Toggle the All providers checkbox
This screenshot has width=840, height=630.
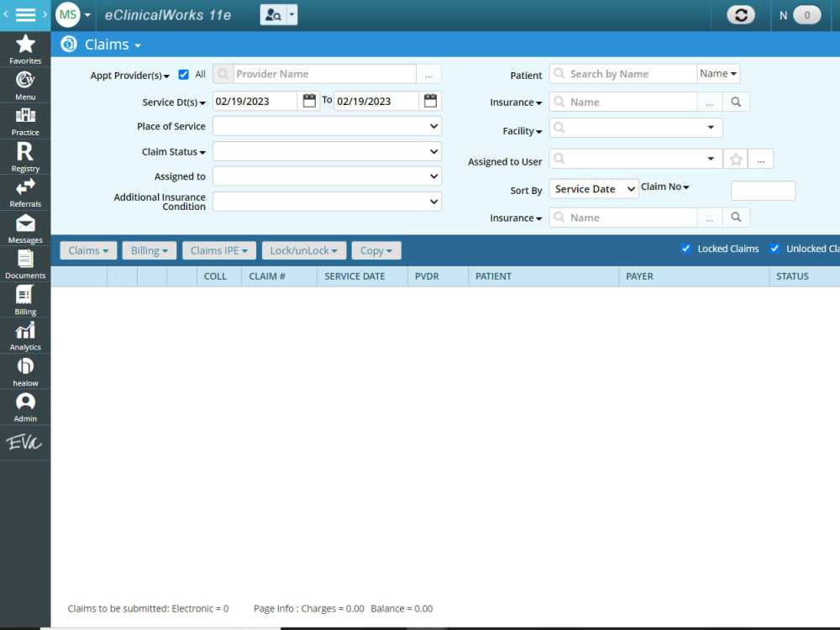[184, 75]
